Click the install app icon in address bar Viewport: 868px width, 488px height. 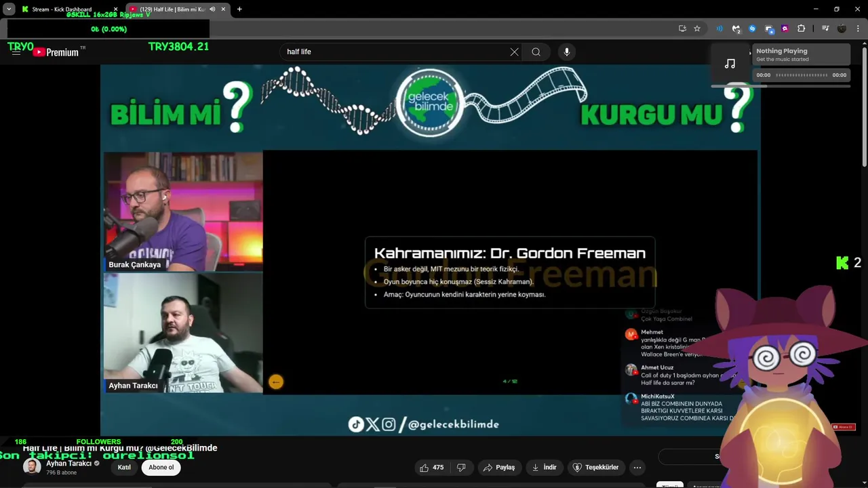[682, 28]
